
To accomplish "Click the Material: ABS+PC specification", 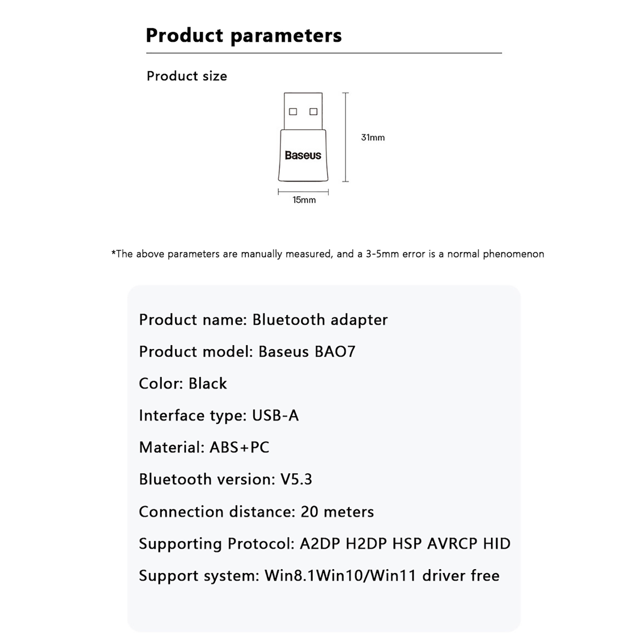I will coord(204,447).
